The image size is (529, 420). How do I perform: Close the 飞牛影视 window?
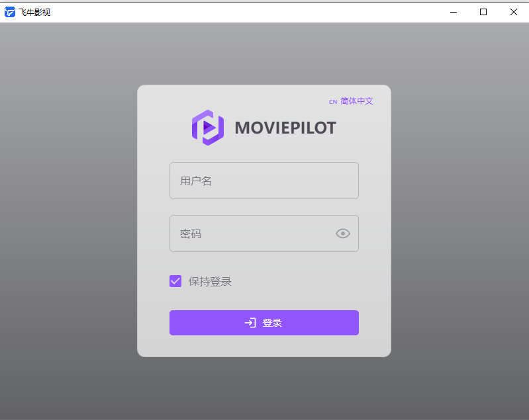(514, 12)
